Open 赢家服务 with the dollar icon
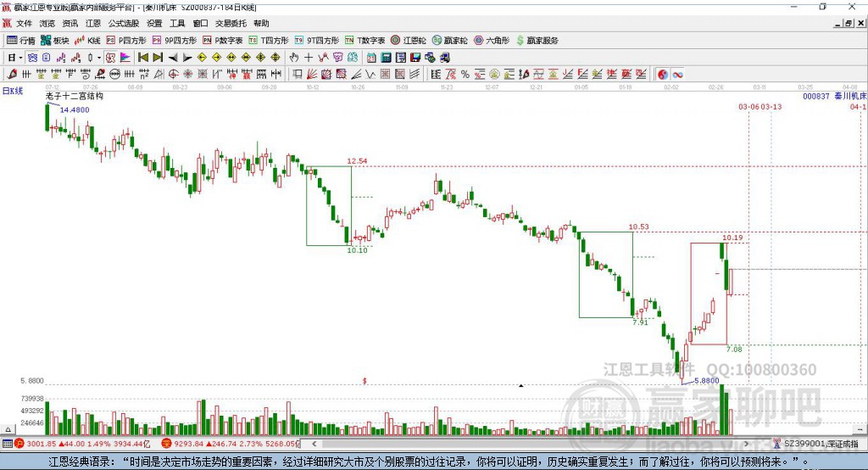 [537, 41]
